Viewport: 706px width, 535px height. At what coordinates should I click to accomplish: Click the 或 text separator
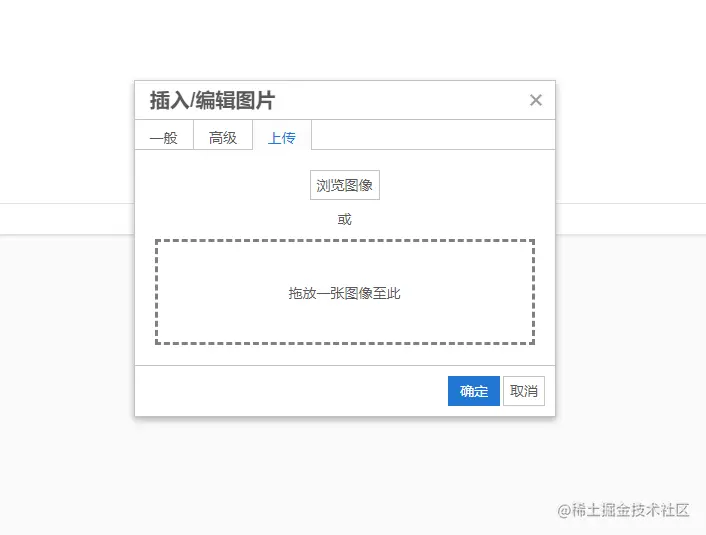pyautogui.click(x=344, y=219)
